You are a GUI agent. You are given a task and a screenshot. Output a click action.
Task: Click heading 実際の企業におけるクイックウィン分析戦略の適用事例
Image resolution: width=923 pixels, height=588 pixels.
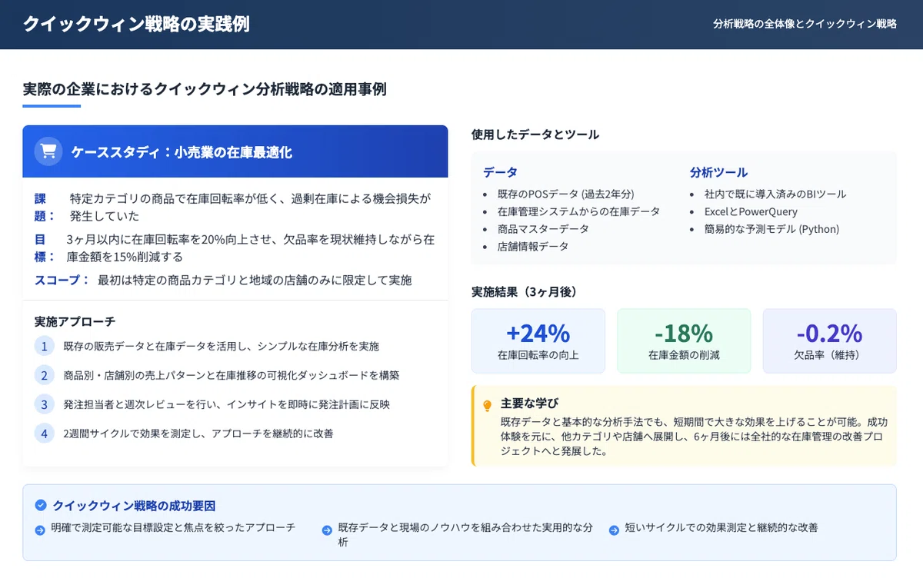pyautogui.click(x=205, y=89)
